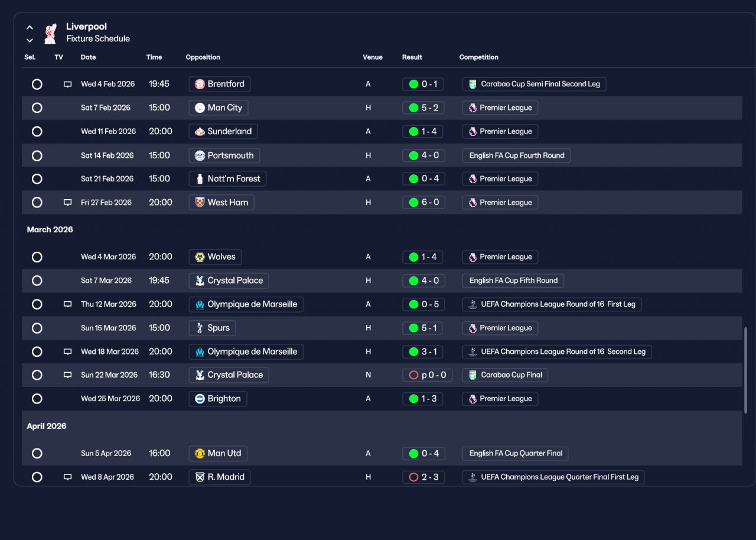Open the English FA Cup Fourth Round competition
The image size is (756, 540).
(x=516, y=155)
